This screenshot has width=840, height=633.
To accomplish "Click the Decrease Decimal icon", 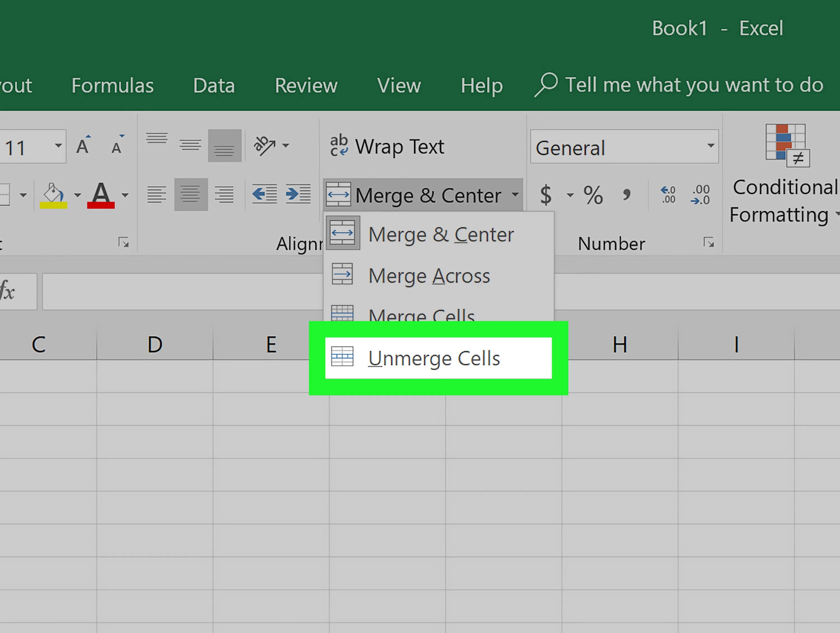I will click(701, 195).
